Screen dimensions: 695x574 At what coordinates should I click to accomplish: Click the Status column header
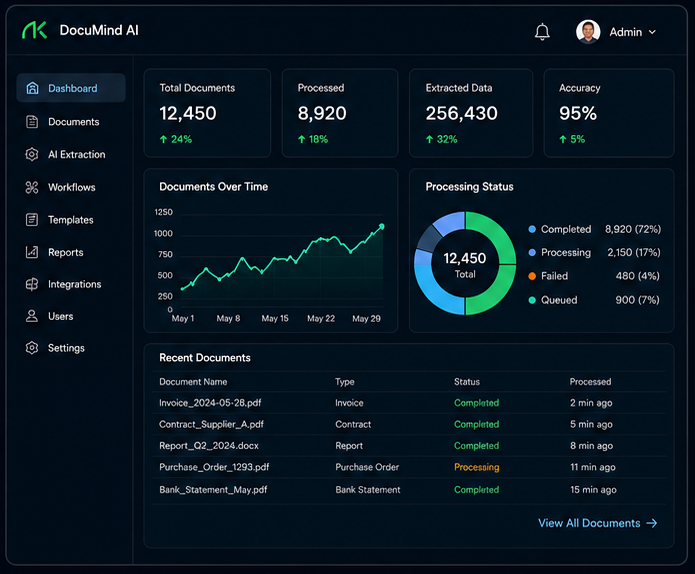pyautogui.click(x=467, y=382)
